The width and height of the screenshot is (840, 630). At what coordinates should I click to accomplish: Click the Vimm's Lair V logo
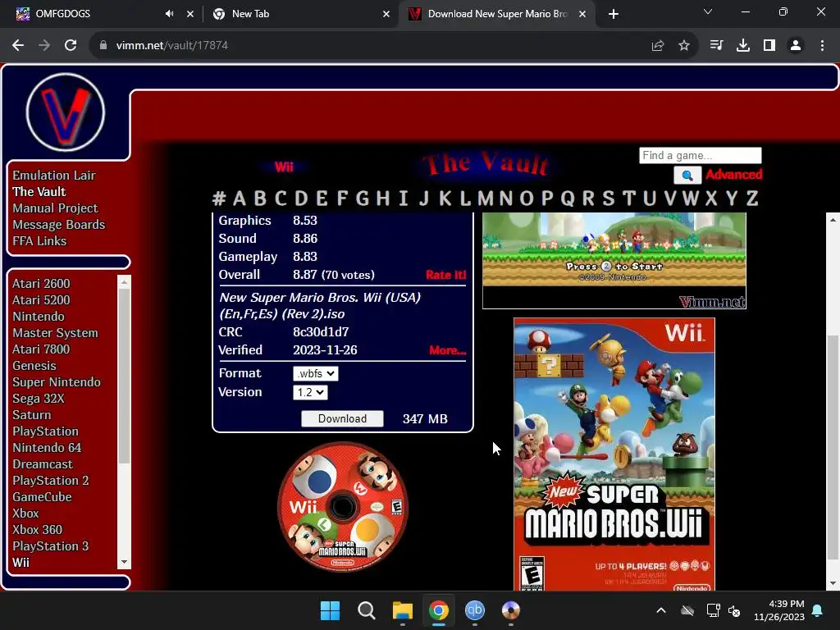66,112
